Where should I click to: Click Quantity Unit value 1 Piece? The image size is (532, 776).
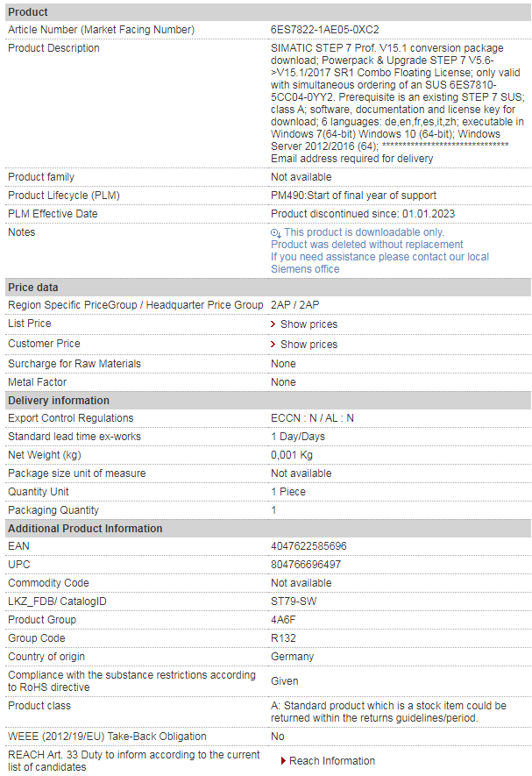(288, 492)
